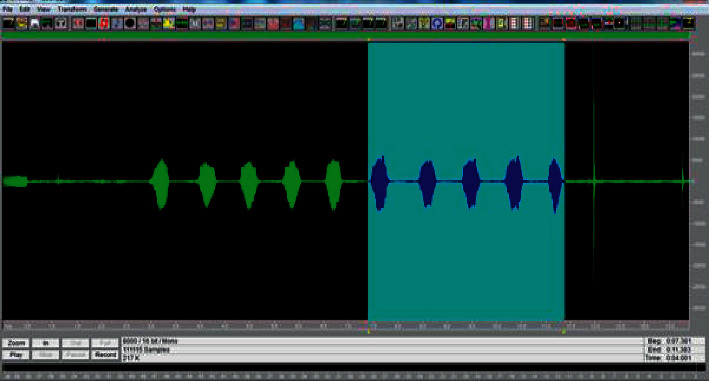The image size is (709, 381).
Task: Open the File menu
Action: pos(8,9)
